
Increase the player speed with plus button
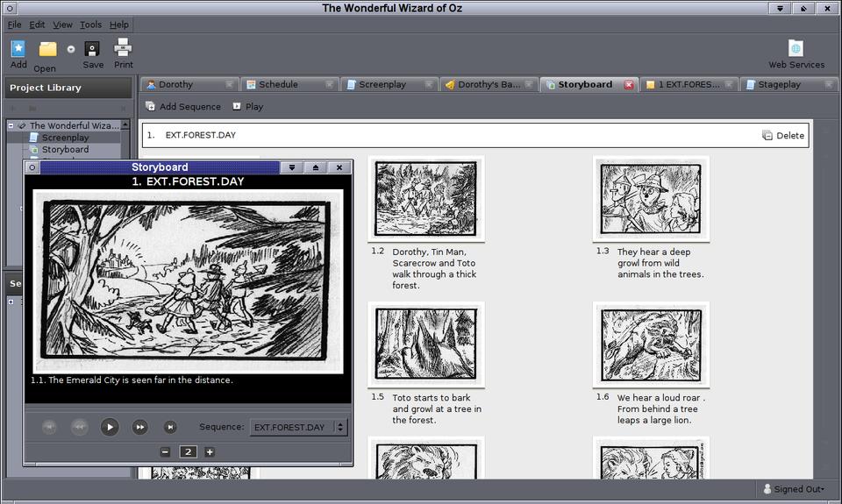point(210,452)
